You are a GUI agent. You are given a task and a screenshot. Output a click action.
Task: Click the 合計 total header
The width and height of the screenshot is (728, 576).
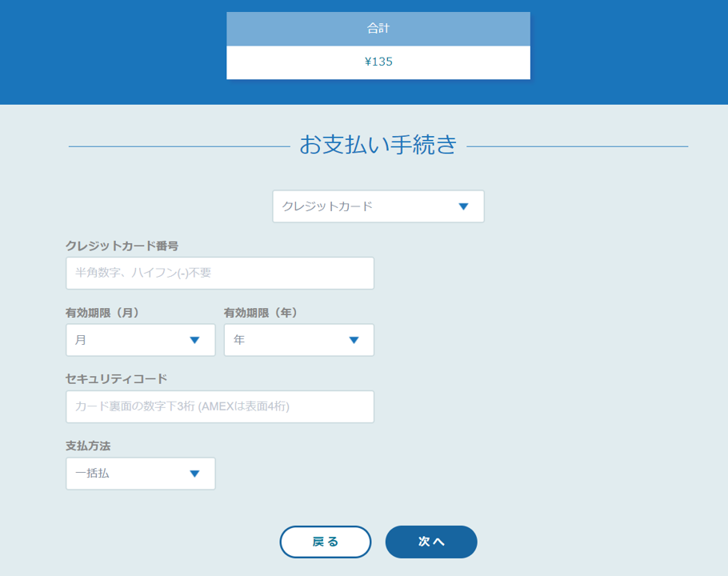pos(378,28)
